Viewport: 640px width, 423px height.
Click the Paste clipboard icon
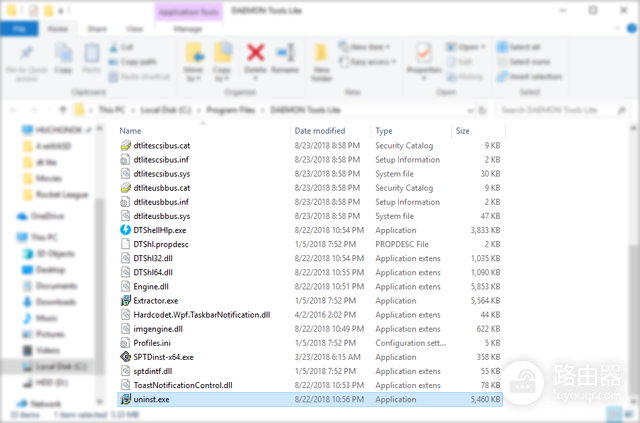pyautogui.click(x=91, y=53)
